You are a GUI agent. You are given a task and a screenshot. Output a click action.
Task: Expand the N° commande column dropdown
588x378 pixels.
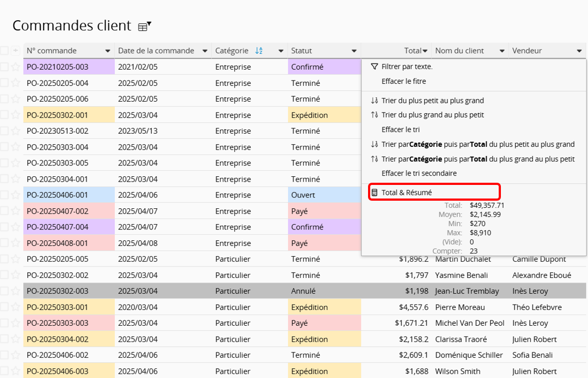[x=108, y=51]
